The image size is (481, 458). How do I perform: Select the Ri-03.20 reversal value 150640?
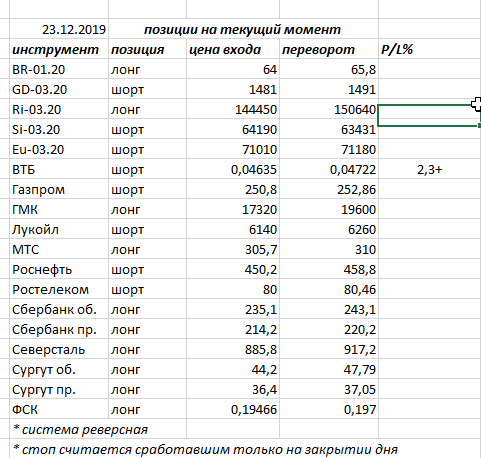pyautogui.click(x=329, y=109)
